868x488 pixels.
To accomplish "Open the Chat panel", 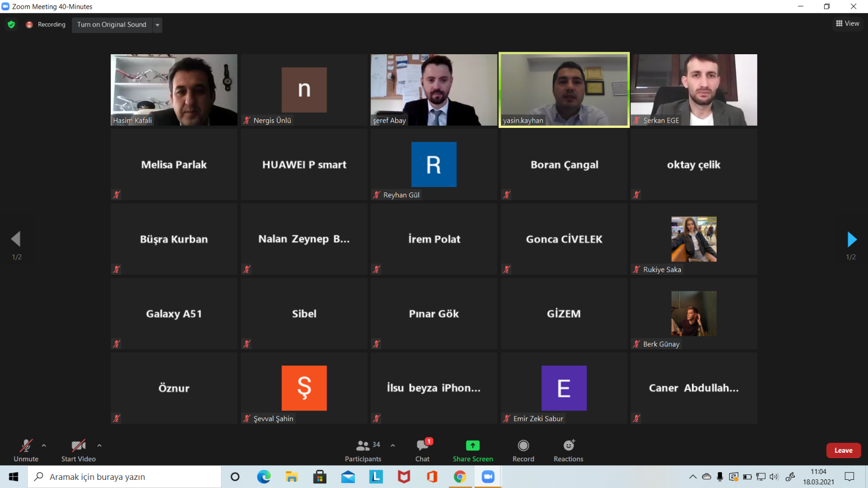I will pos(423,450).
